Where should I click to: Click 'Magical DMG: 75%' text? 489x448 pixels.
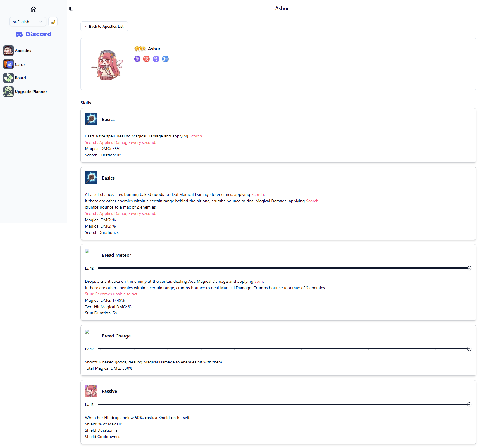[x=103, y=149]
